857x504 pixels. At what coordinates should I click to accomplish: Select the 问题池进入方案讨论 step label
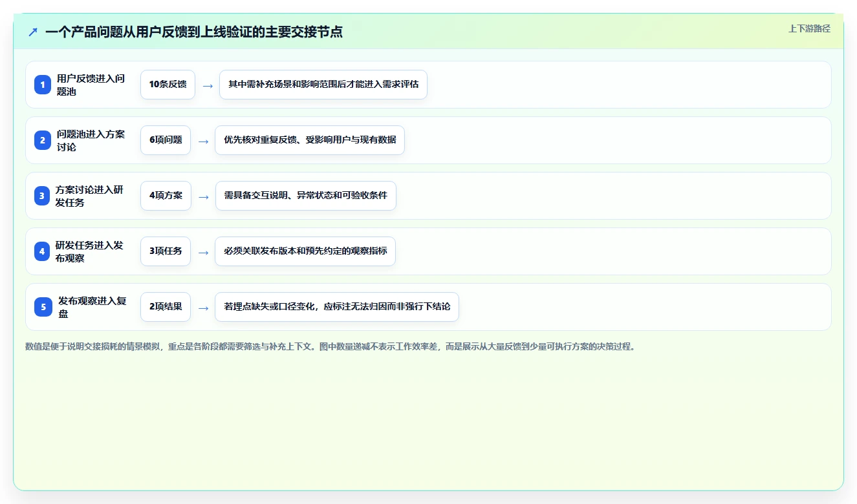(91, 140)
